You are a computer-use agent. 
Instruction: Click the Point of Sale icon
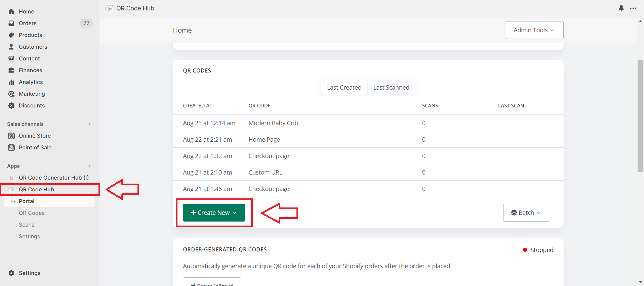point(11,147)
